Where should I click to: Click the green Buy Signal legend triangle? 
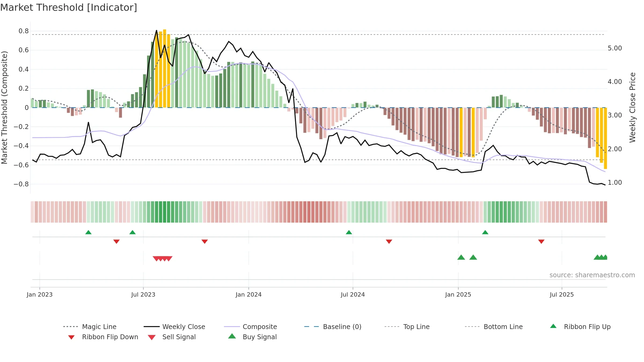pos(232,336)
